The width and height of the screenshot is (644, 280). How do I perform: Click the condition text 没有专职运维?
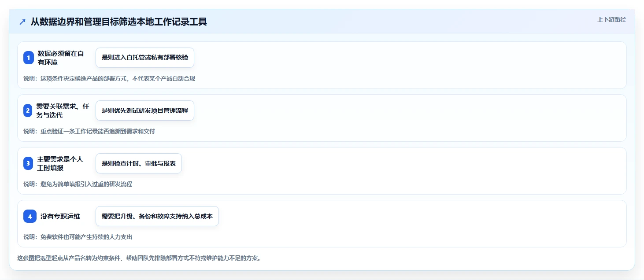tap(60, 216)
